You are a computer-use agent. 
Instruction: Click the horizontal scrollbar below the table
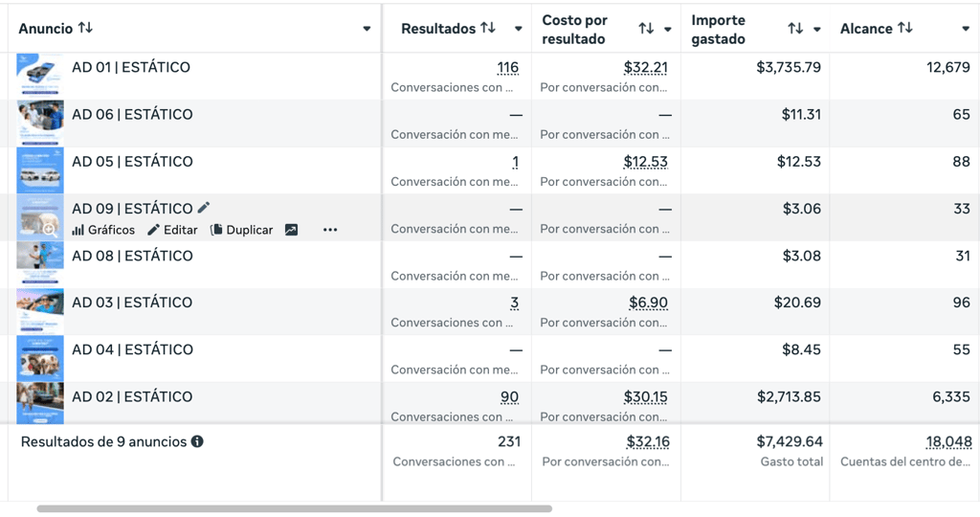(x=295, y=508)
